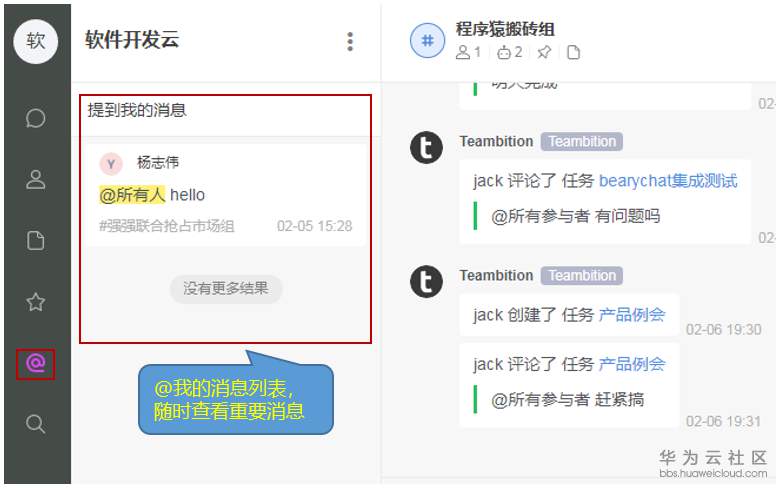Image resolution: width=781 pixels, height=488 pixels.
Task: Open the first 产品例会 task link
Action: [632, 315]
